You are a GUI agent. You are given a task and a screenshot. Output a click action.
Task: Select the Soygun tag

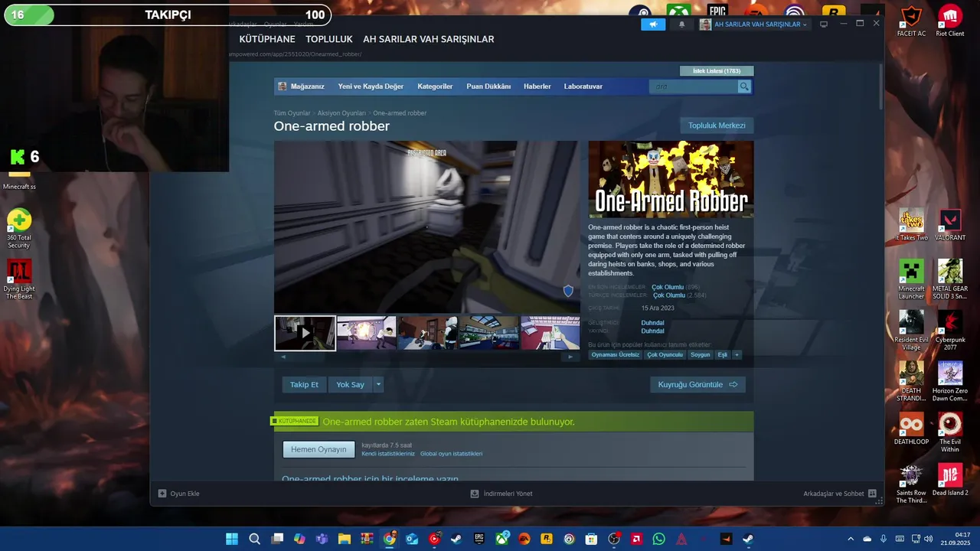700,355
